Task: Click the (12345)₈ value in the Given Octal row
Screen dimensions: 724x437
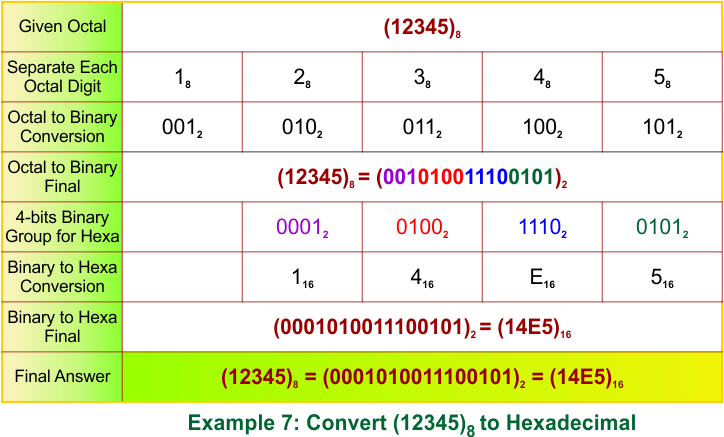Action: (x=422, y=28)
